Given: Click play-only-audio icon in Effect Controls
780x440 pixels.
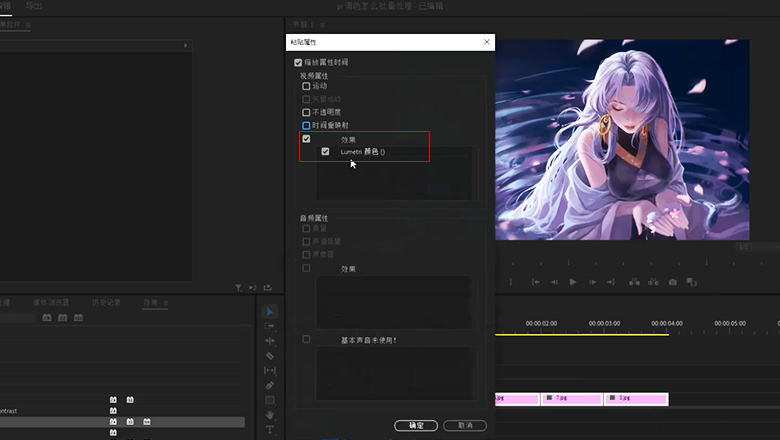Looking at the screenshot, I should (x=253, y=288).
